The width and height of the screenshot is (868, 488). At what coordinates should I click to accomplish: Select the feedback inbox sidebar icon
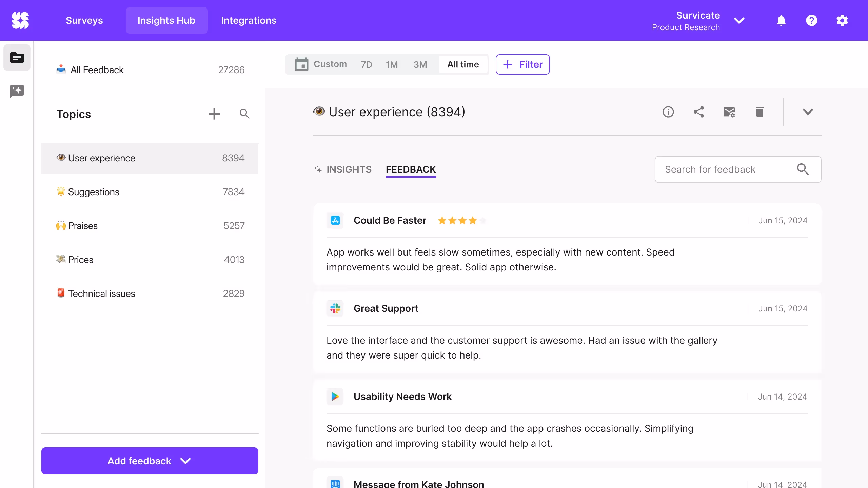17,58
